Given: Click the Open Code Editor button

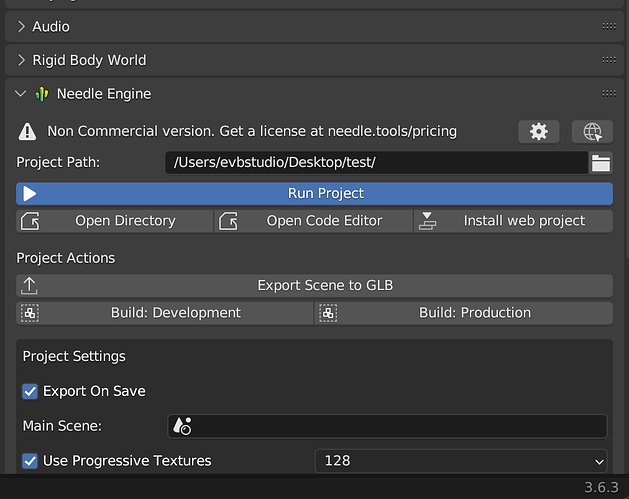Looking at the screenshot, I should pyautogui.click(x=314, y=221).
